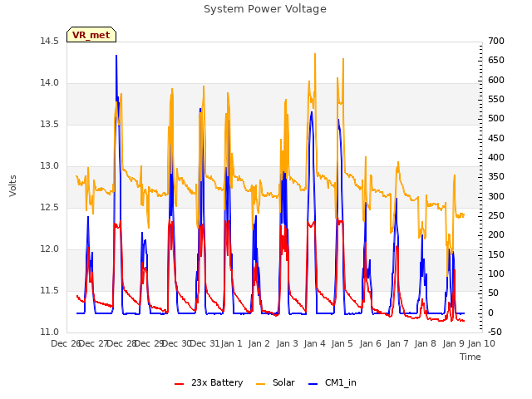Screen dimensions: 532x399
Task: Click the Jan 3 x-axis tick label
Action: click(x=287, y=343)
